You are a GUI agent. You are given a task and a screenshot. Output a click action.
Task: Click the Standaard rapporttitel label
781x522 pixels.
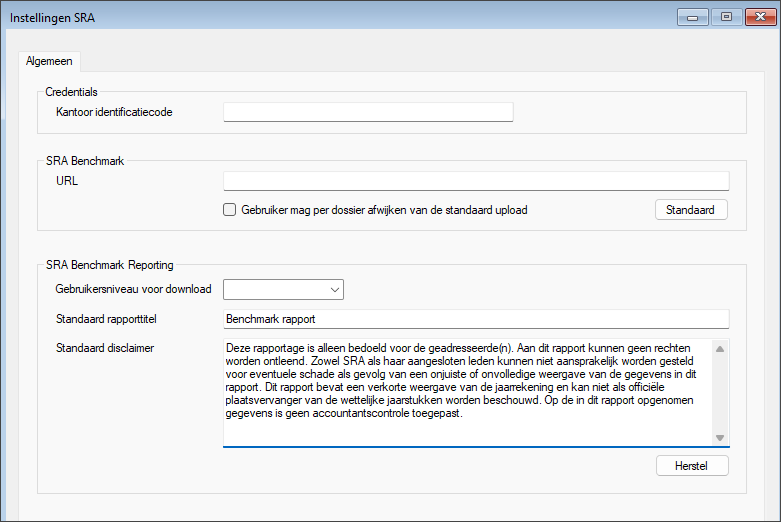tap(106, 319)
